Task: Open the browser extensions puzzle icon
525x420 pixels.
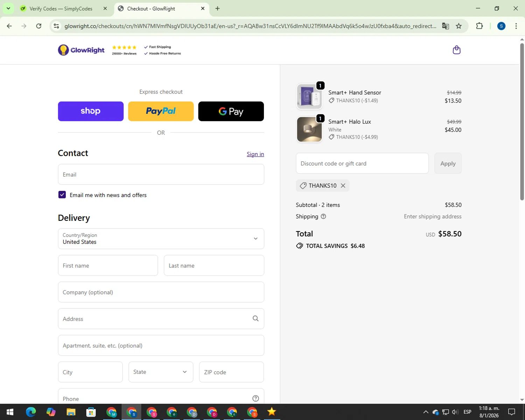Action: [x=479, y=26]
